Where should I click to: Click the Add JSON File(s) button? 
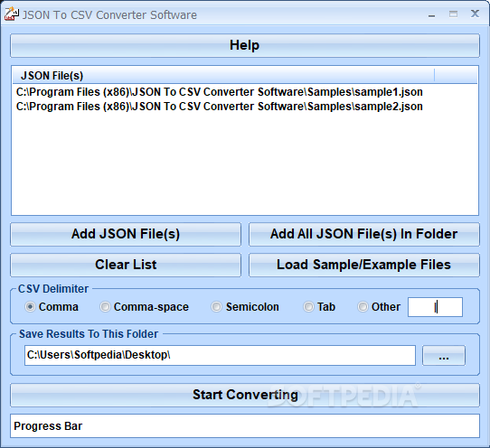[126, 234]
